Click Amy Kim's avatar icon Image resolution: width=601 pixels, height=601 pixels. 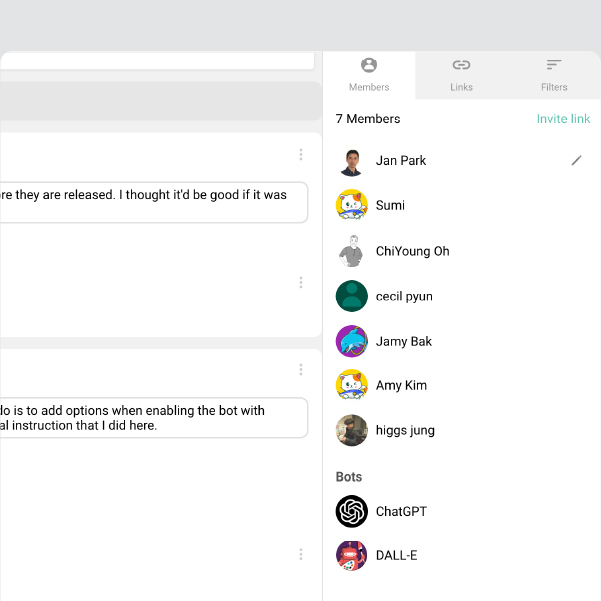point(352,385)
